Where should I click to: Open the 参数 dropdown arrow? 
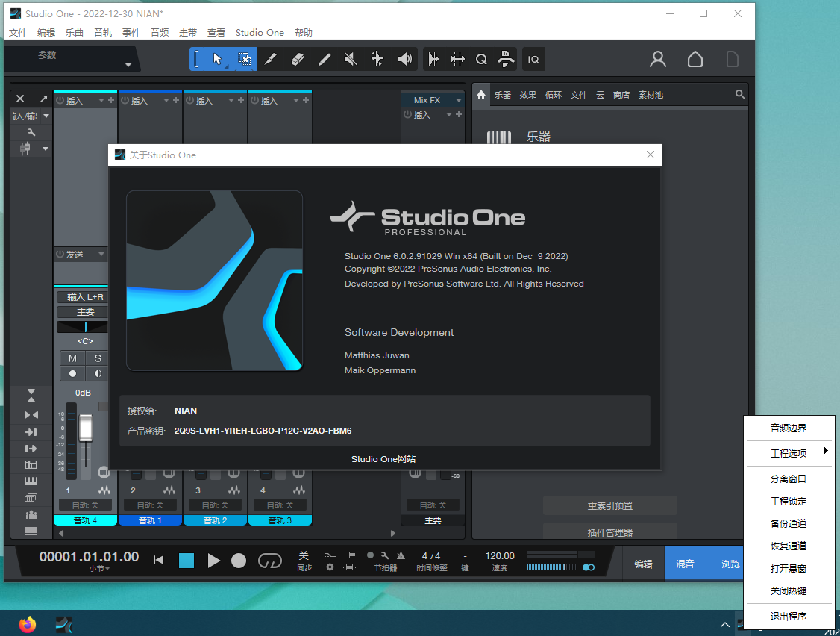tap(128, 65)
